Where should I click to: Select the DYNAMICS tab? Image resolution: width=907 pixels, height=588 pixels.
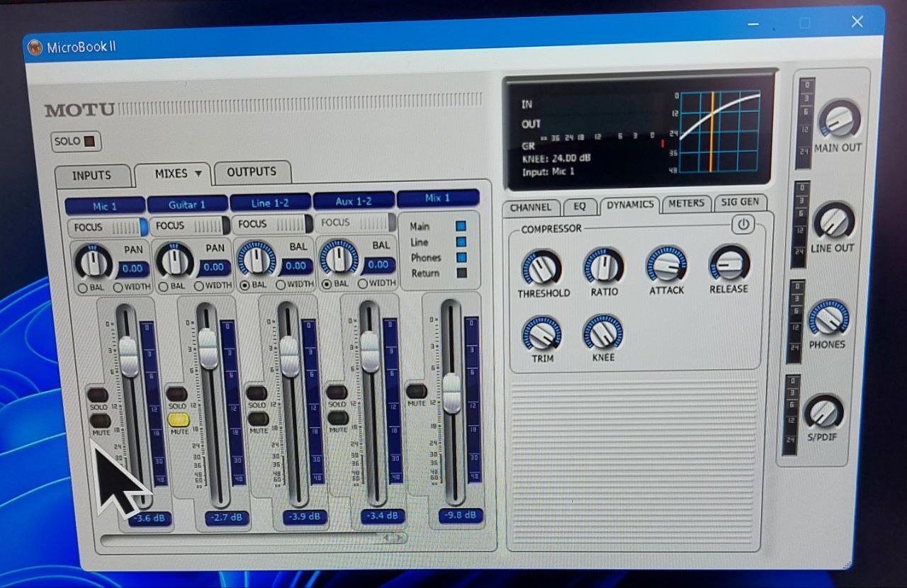tap(630, 205)
